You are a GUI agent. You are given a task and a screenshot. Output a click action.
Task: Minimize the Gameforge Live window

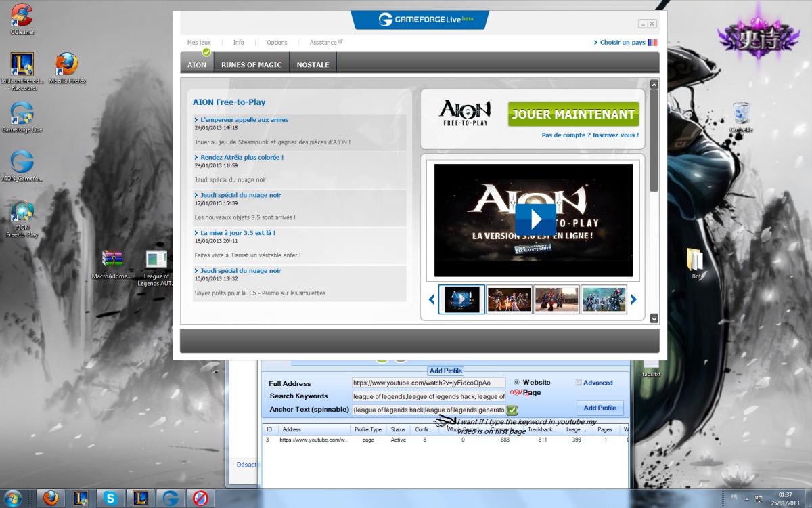pyautogui.click(x=642, y=24)
